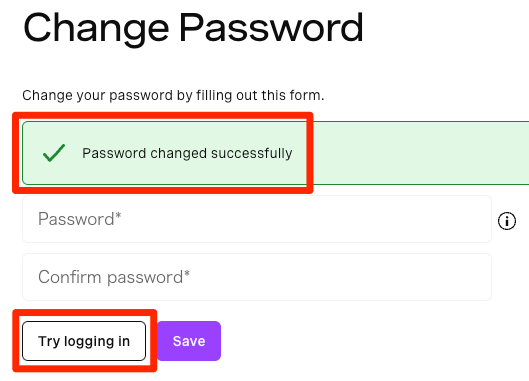Save the new password
This screenshot has height=381, width=529.
(189, 341)
